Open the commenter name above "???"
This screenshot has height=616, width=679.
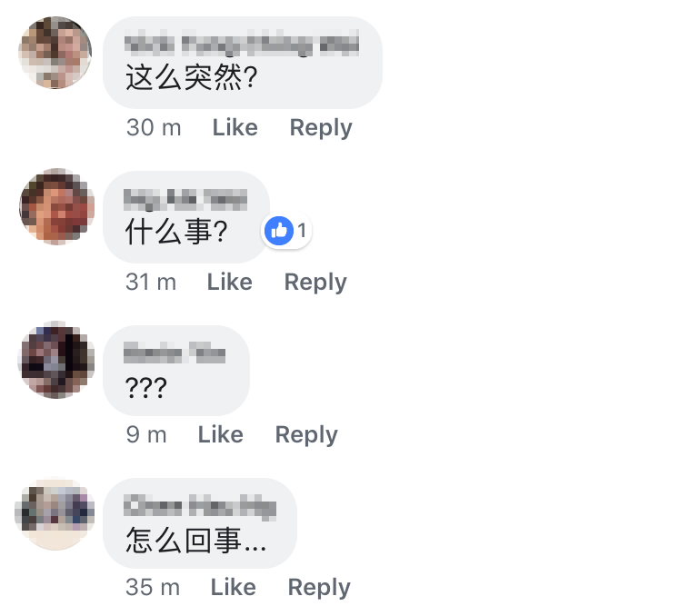(175, 353)
